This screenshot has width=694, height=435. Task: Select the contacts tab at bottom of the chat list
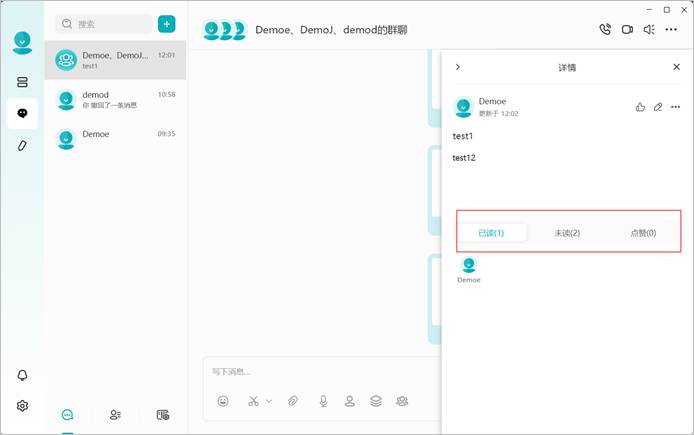pos(115,415)
